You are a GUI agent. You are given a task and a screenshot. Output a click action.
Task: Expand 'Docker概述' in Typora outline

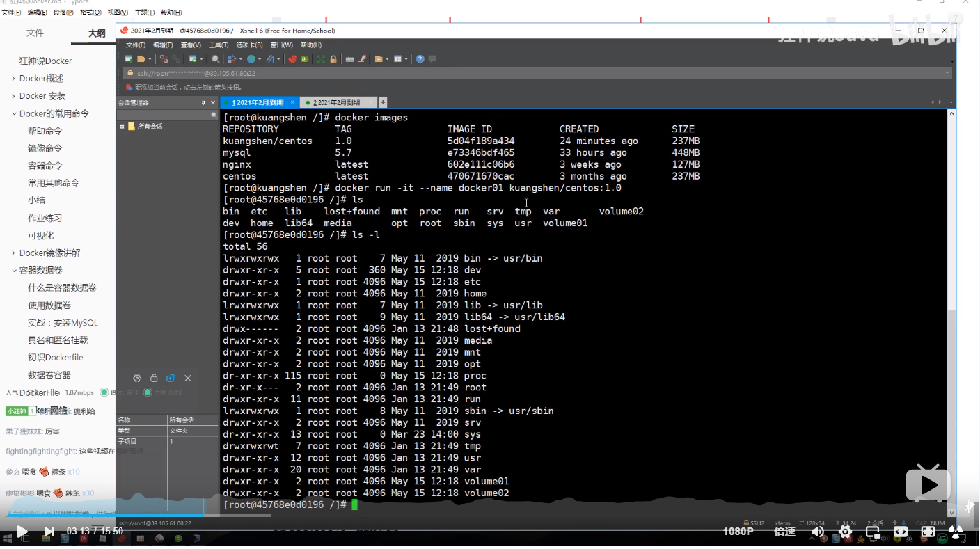[x=13, y=78]
